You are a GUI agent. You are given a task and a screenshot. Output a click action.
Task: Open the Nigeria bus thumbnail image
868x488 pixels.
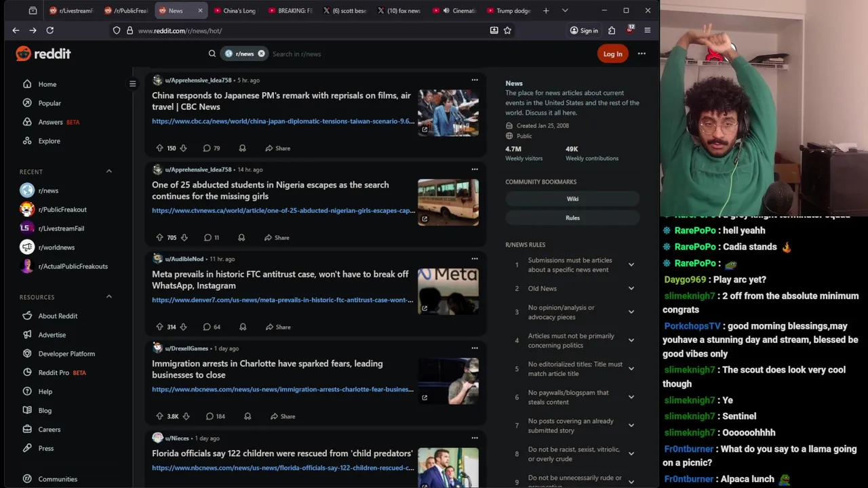tap(448, 202)
